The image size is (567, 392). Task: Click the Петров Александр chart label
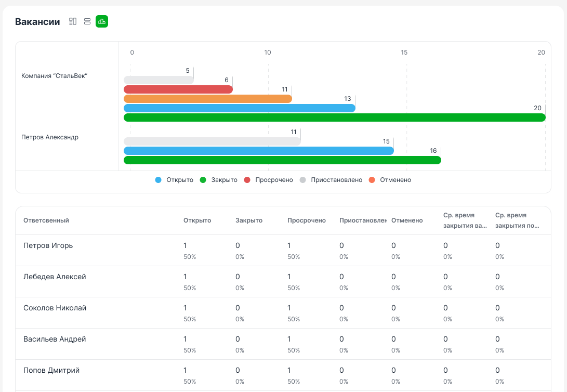[50, 137]
